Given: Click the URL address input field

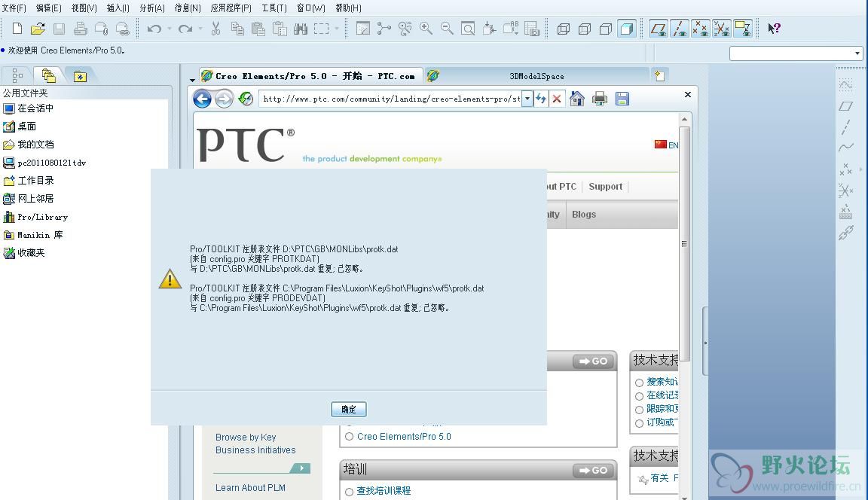Looking at the screenshot, I should pos(391,99).
